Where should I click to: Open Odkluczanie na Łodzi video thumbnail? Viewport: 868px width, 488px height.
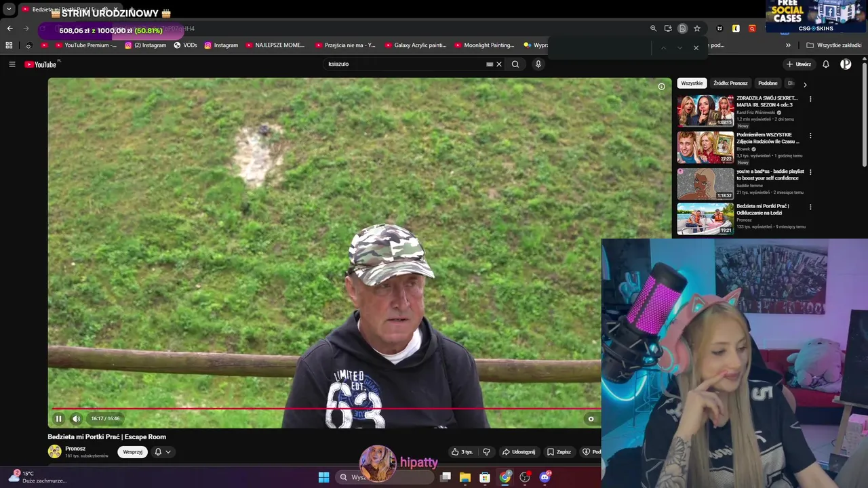click(705, 218)
